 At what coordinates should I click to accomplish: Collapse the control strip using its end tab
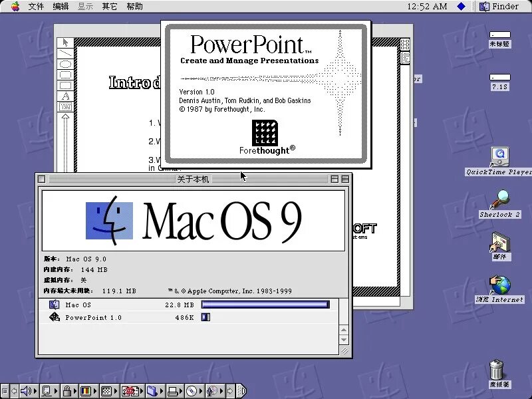(241, 391)
